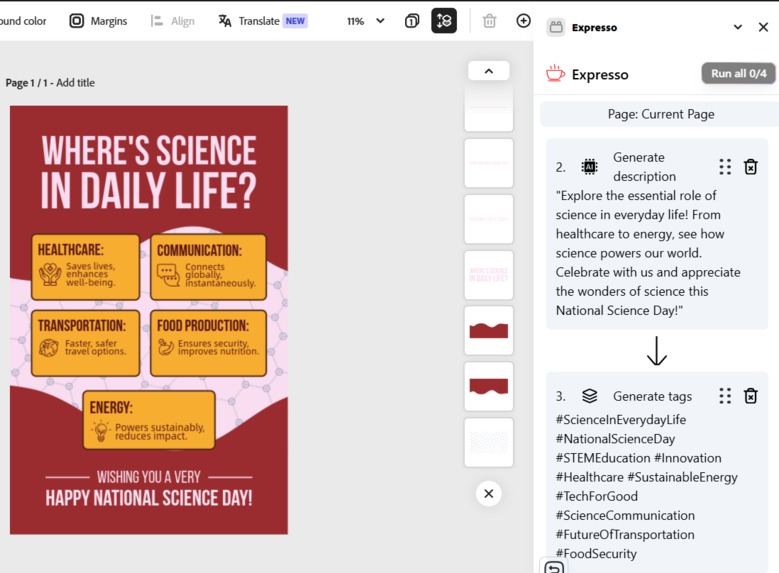Select Happy National Science Day text
The height and width of the screenshot is (573, 779).
(x=149, y=498)
